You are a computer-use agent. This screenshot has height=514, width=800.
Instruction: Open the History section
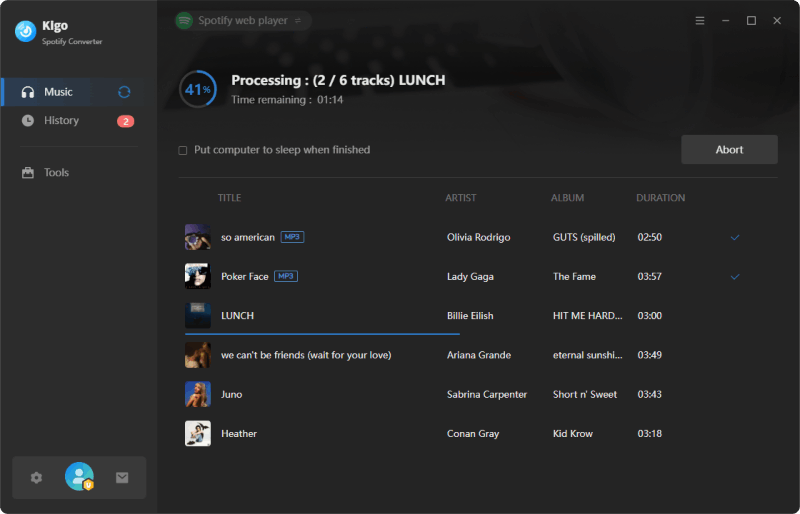click(x=79, y=120)
